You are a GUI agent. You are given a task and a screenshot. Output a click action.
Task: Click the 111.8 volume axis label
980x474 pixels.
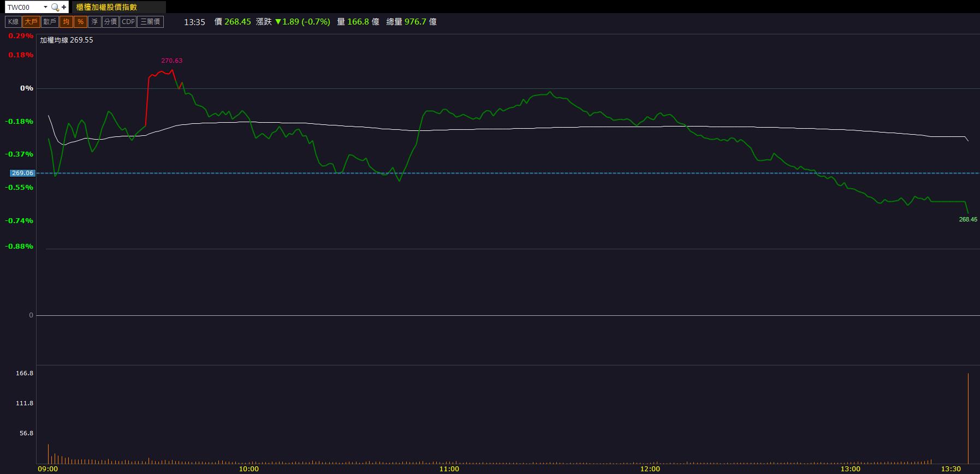[25, 404]
